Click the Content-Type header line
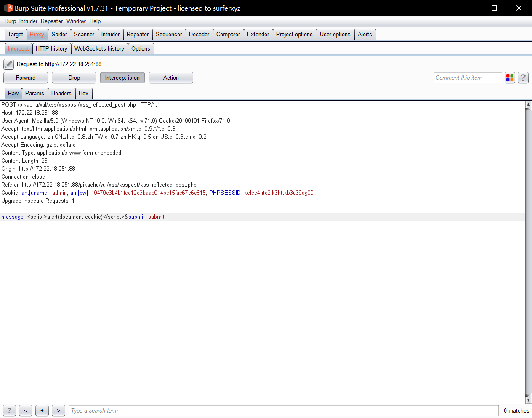The width and height of the screenshot is (532, 418). [x=61, y=153]
